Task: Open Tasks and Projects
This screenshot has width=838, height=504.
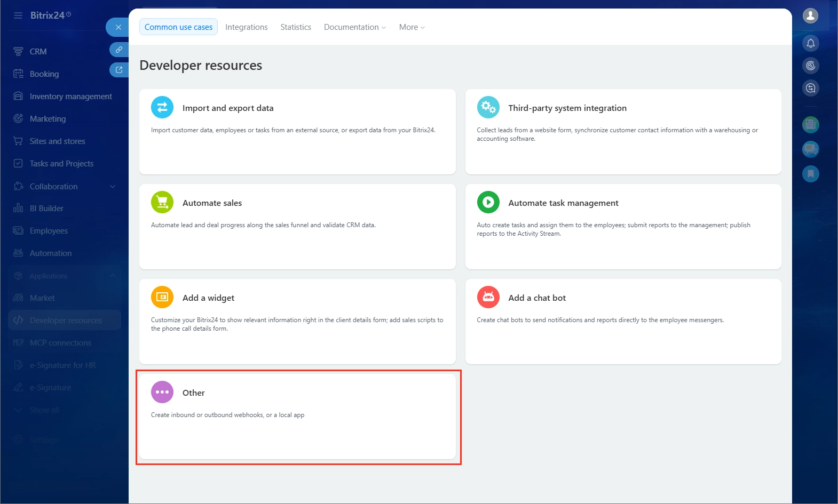Action: pyautogui.click(x=62, y=164)
